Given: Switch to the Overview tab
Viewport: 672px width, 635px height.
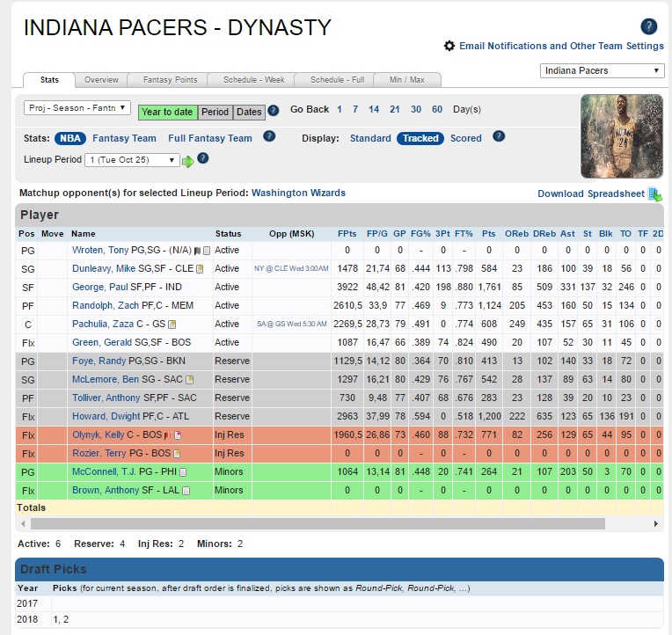Looking at the screenshot, I should [x=101, y=80].
